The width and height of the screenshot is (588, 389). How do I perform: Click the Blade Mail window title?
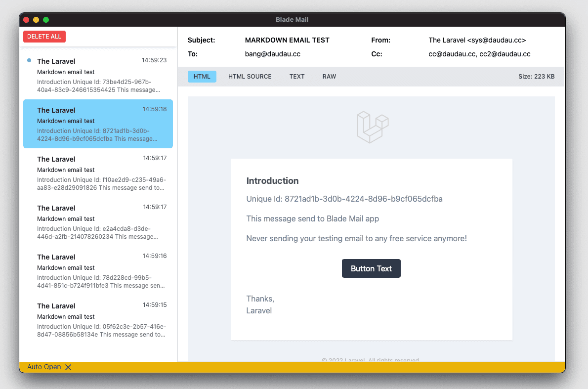(292, 19)
